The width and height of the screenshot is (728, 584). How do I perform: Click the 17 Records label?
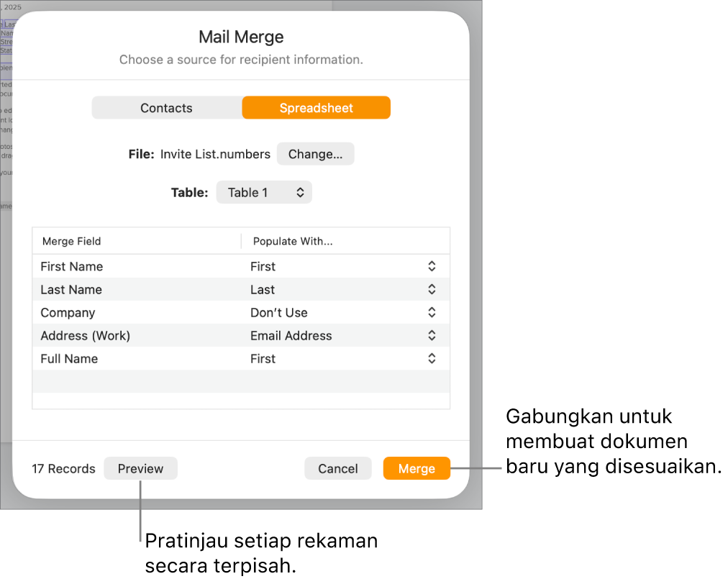coord(63,469)
